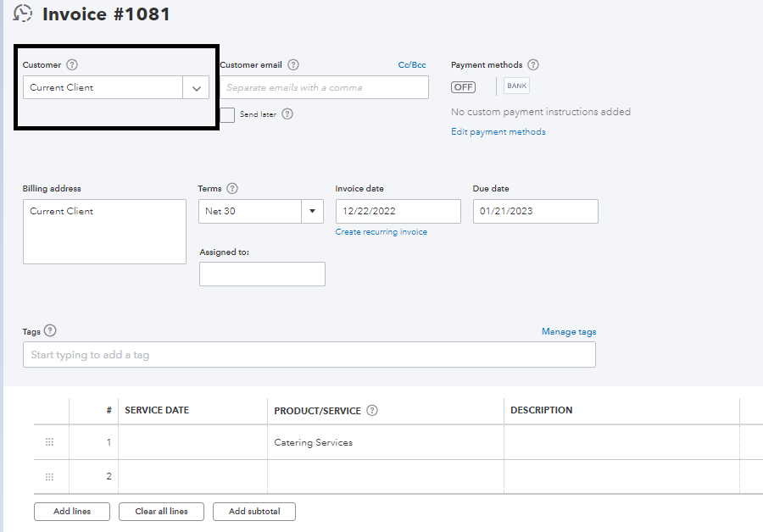Open the Net 30 terms field
Screen dimensions: 763x532
tap(250, 211)
